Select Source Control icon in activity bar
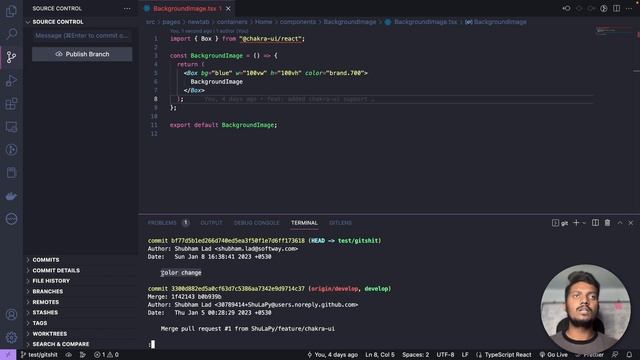Viewport: 640px width, 360px height. click(11, 57)
